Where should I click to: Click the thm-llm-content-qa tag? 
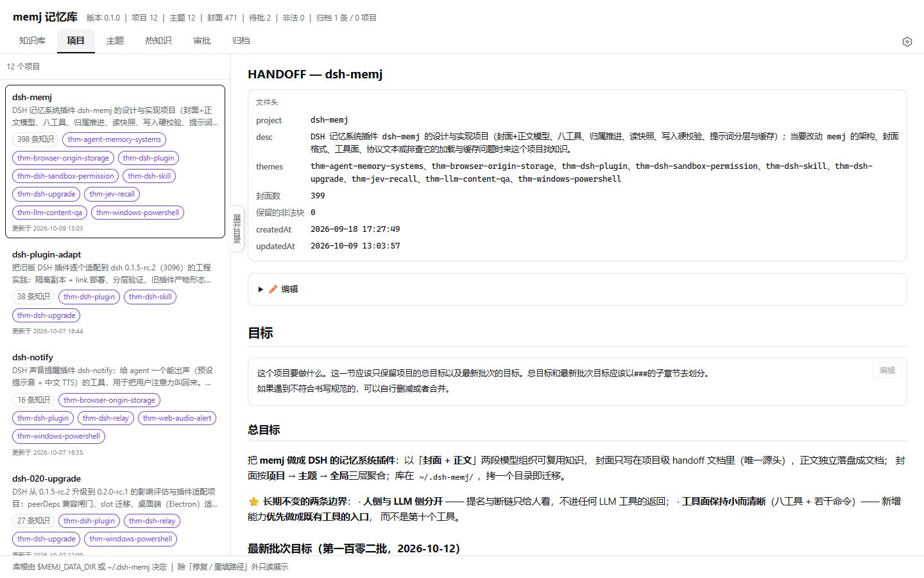49,213
